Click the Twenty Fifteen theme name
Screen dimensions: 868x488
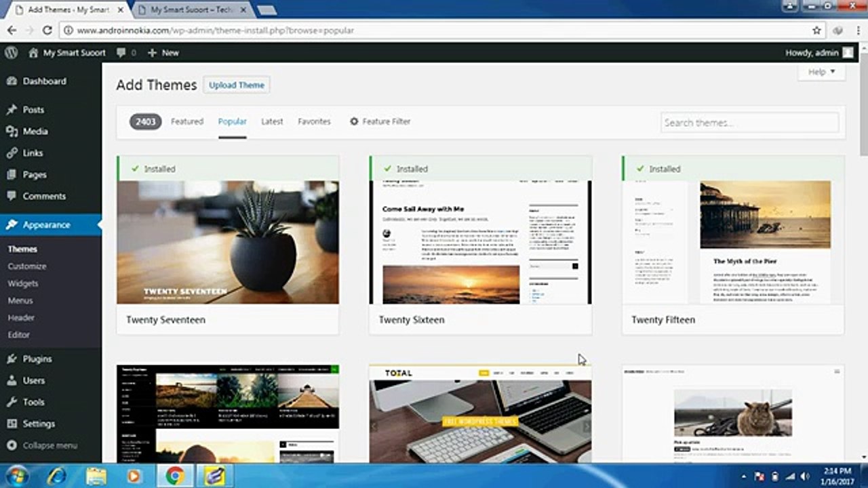pos(663,320)
